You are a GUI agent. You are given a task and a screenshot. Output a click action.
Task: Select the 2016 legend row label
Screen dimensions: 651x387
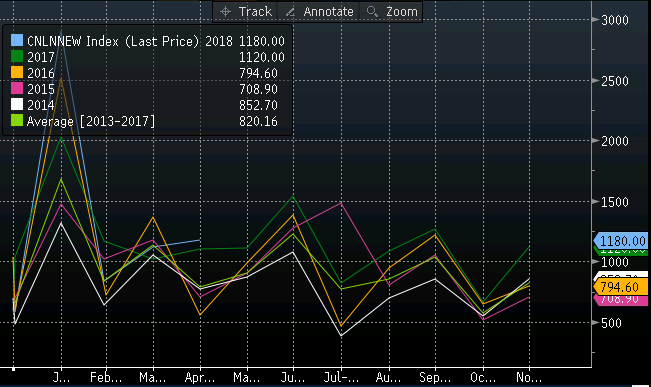click(41, 73)
